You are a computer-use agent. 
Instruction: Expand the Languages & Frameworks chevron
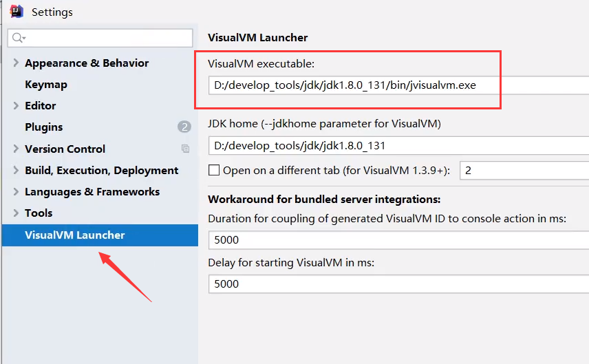pos(16,191)
